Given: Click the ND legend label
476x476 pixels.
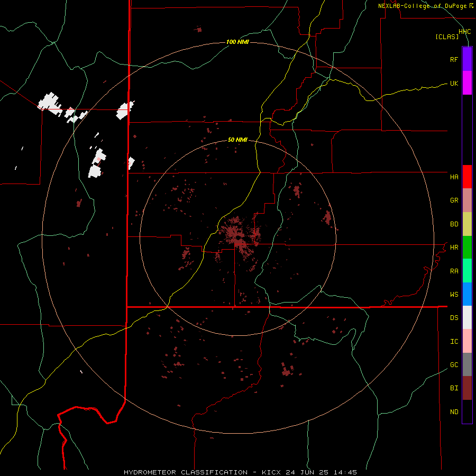Looking at the screenshot, I should click(454, 412).
